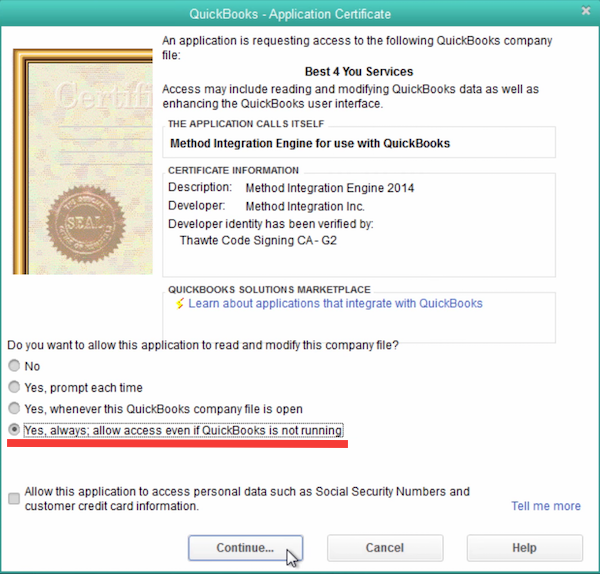Open Help for this dialog
Screen dimensions: 600x574
coord(525,548)
